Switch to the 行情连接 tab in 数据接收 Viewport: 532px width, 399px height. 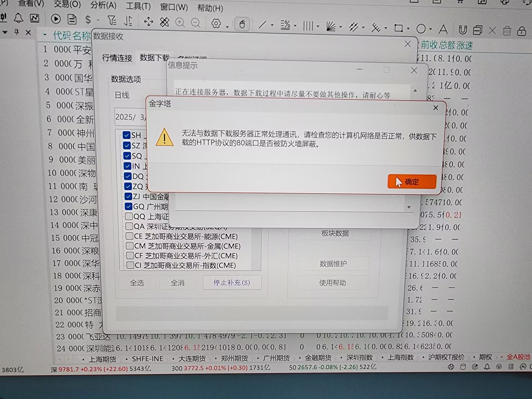(117, 58)
